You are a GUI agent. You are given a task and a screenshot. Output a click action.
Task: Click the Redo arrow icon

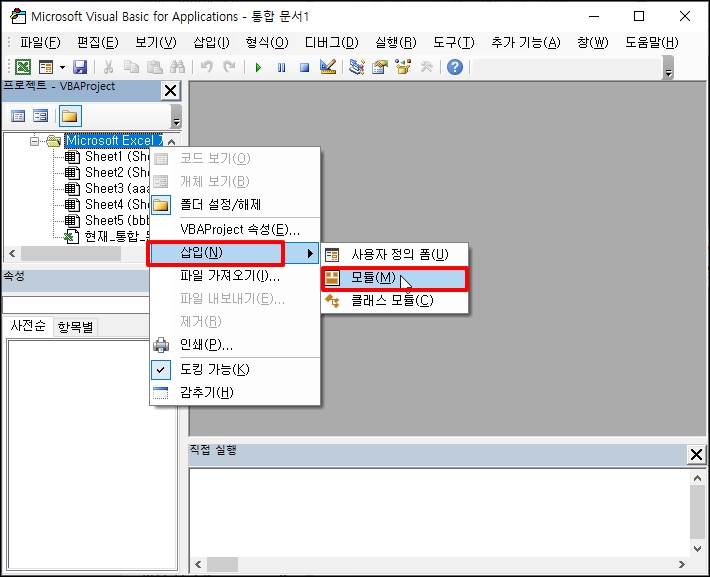coord(230,67)
